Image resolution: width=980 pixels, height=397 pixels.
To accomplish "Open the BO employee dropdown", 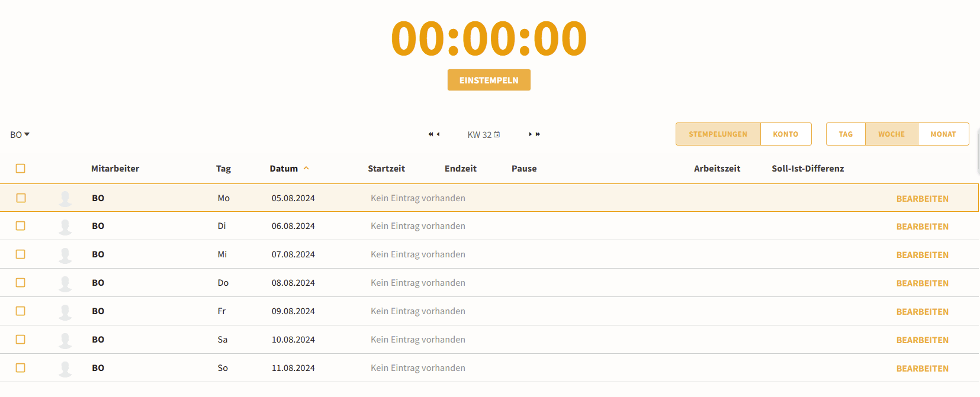I will pyautogui.click(x=20, y=135).
